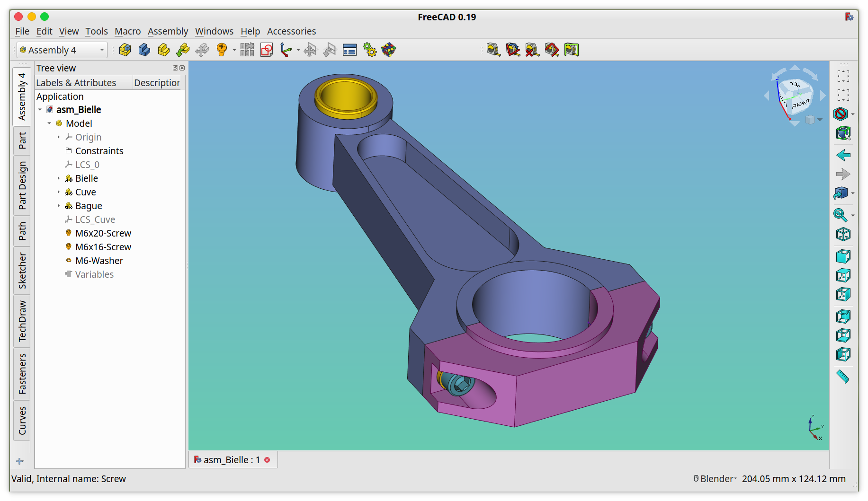Select the M6-Washer tree item
Image resolution: width=868 pixels, height=501 pixels.
coord(99,261)
